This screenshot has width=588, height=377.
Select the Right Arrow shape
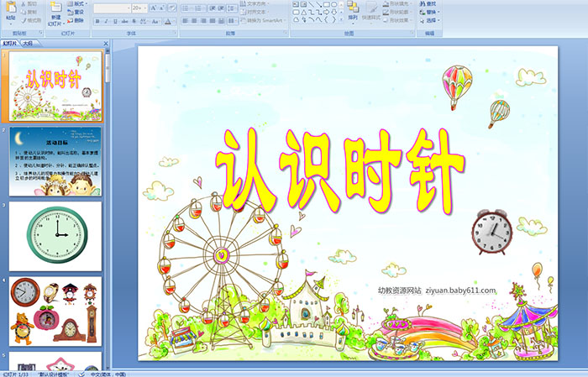click(326, 12)
